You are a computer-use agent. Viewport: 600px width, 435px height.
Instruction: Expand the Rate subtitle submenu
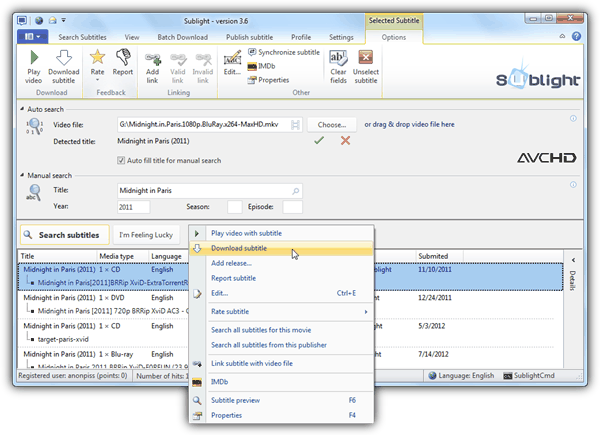[366, 312]
